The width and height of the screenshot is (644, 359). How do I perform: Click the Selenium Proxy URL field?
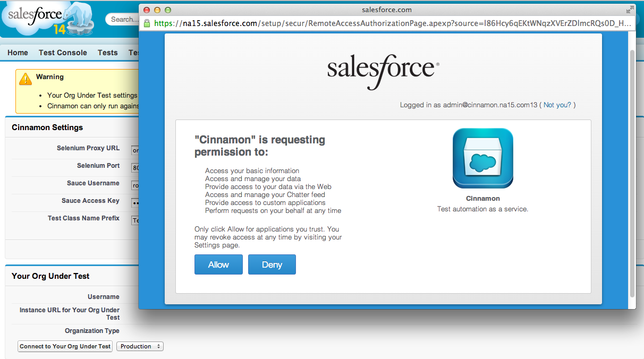pyautogui.click(x=134, y=150)
